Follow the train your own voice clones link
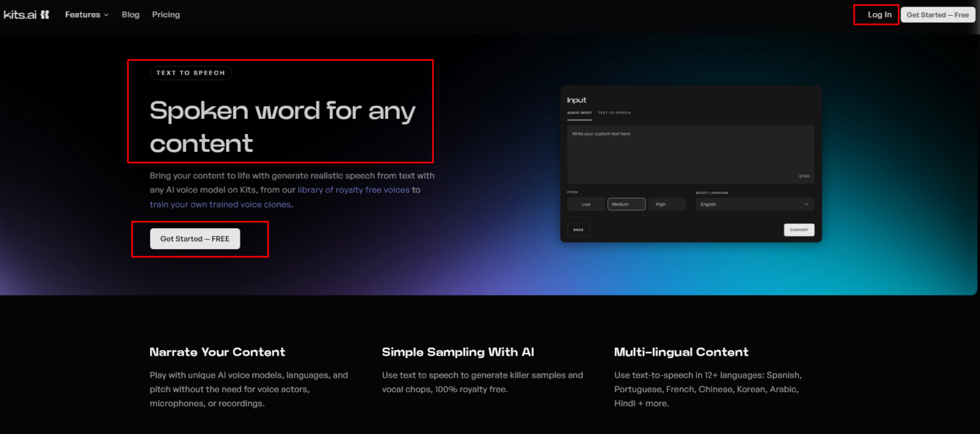The width and height of the screenshot is (980, 434). 220,205
